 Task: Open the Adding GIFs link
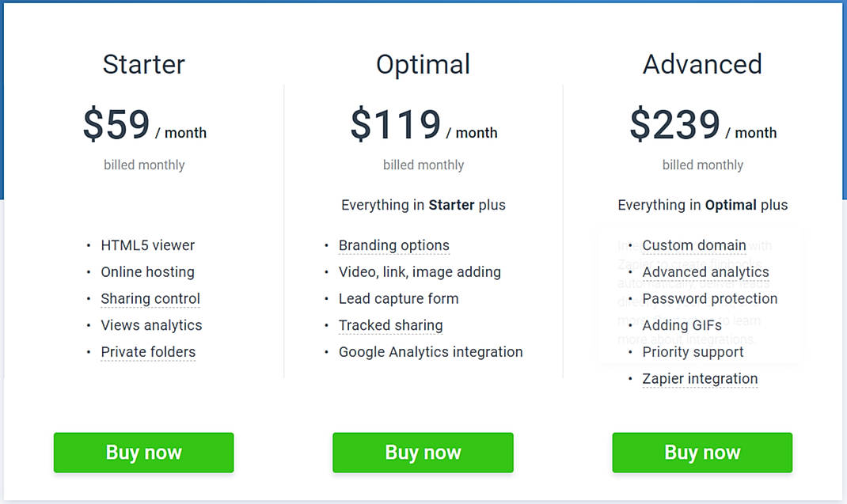coord(682,325)
